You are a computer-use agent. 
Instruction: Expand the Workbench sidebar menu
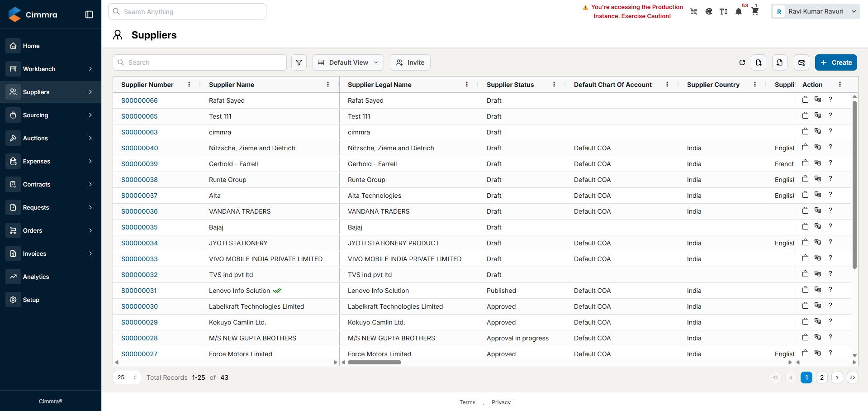(x=51, y=69)
